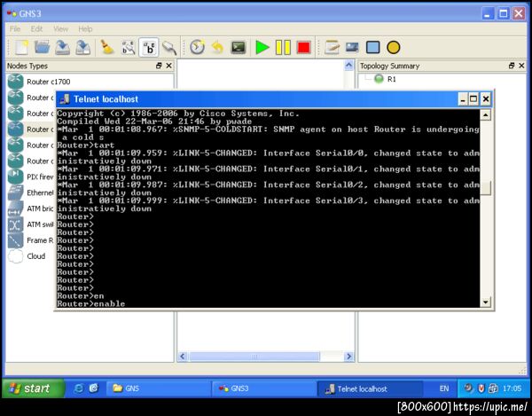
Task: Minimize the Telnet localhost window
Action: (x=463, y=99)
